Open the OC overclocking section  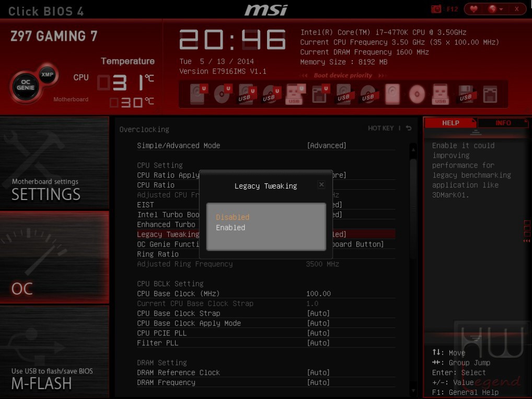pyautogui.click(x=55, y=257)
